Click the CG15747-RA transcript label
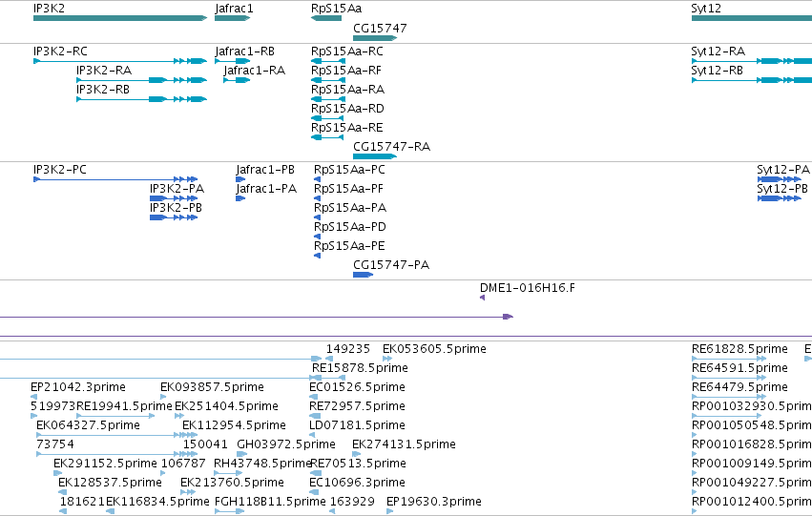812x516 pixels. click(391, 147)
